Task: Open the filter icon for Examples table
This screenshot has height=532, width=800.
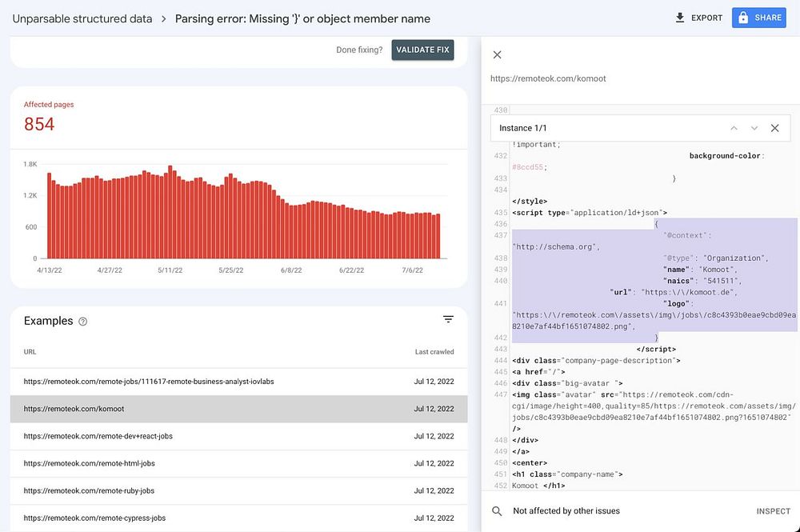Action: click(448, 320)
